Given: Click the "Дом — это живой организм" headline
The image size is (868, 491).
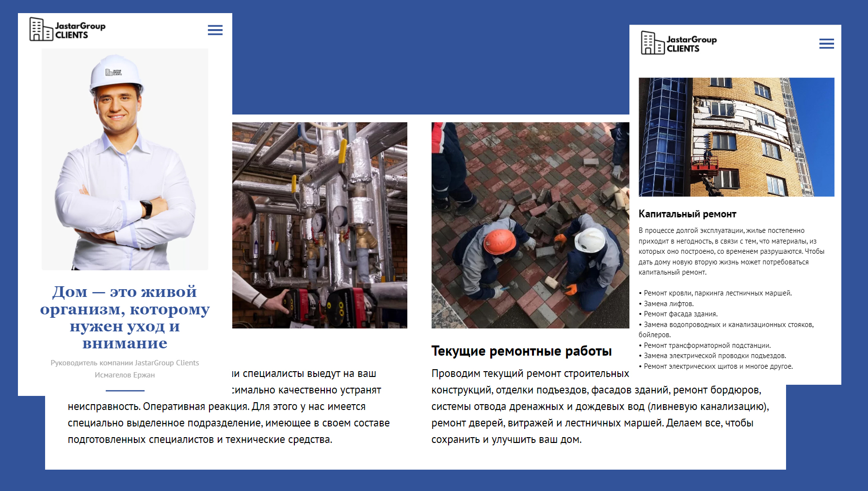Looking at the screenshot, I should click(125, 317).
